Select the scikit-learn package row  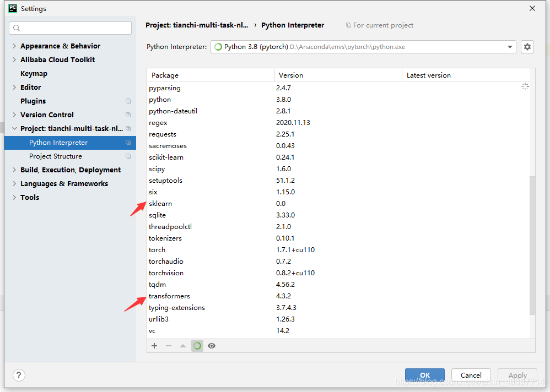pyautogui.click(x=338, y=157)
